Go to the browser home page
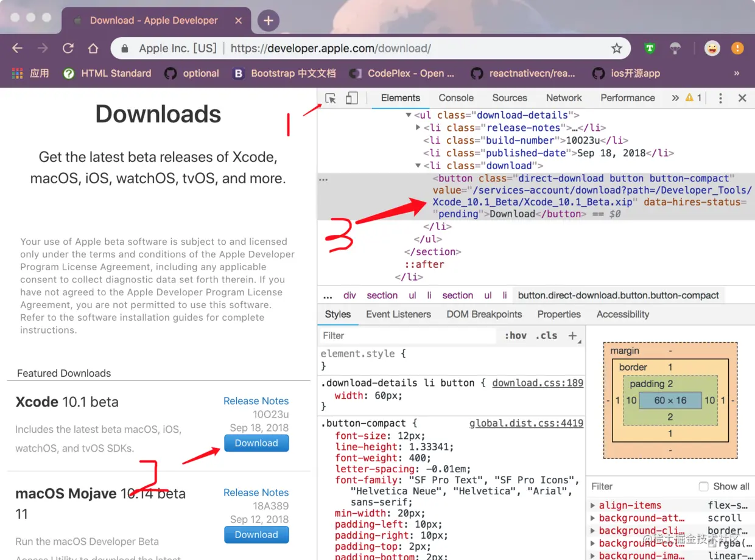The height and width of the screenshot is (560, 755). (x=93, y=49)
